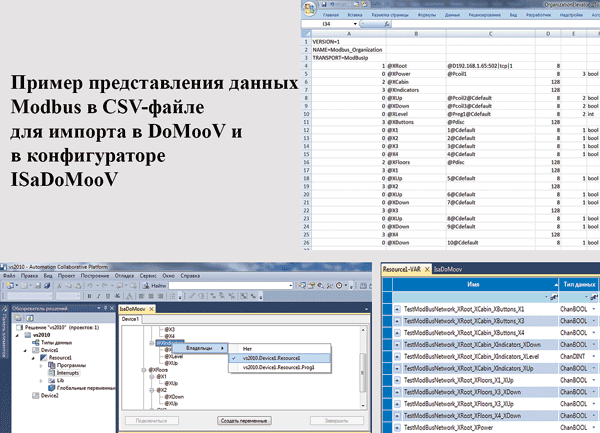
Task: Click the Найти find icon
Action: click(145, 285)
